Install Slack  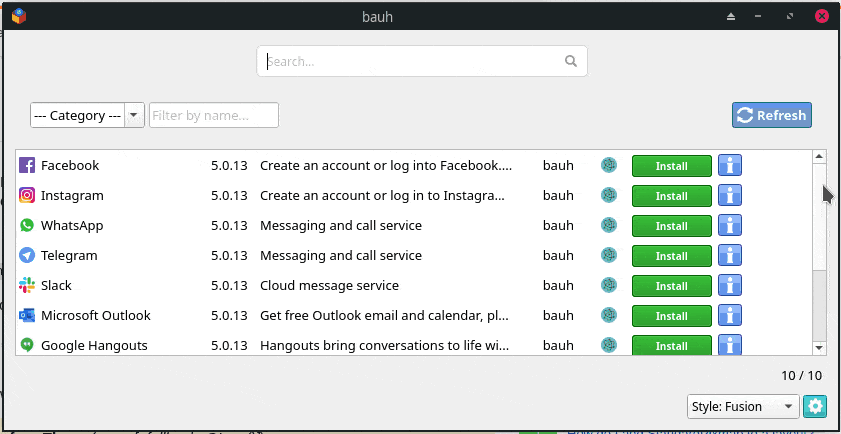coord(672,286)
